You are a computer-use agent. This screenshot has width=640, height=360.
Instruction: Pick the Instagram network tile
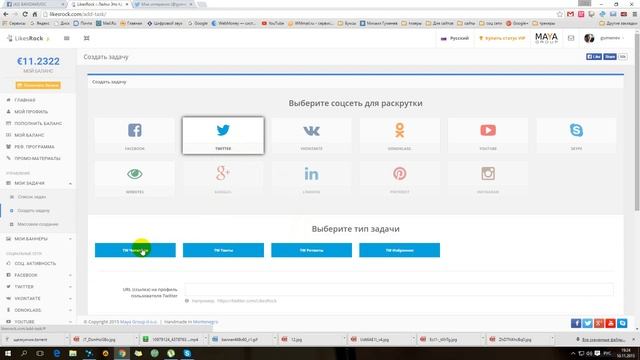(488, 179)
